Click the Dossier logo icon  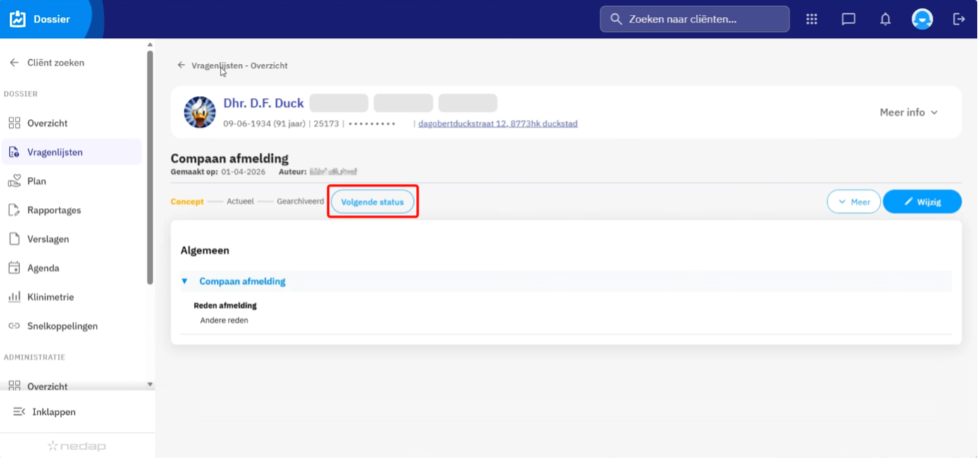coord(18,19)
